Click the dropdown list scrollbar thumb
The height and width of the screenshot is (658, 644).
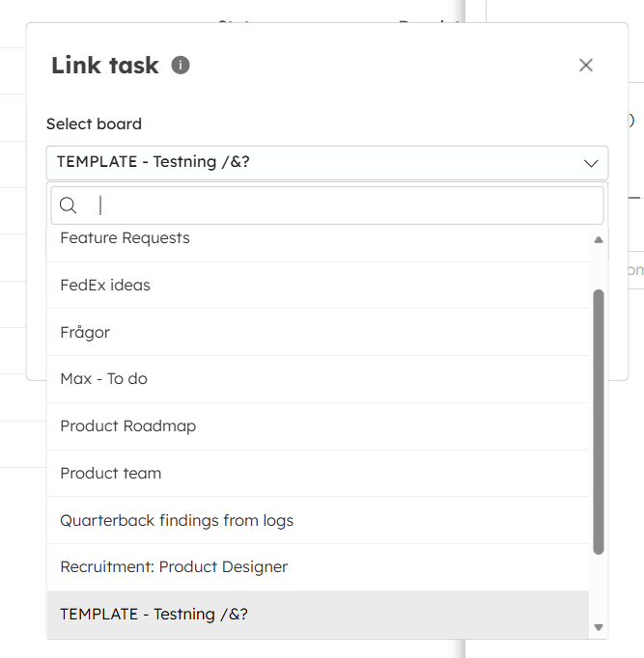(x=599, y=422)
